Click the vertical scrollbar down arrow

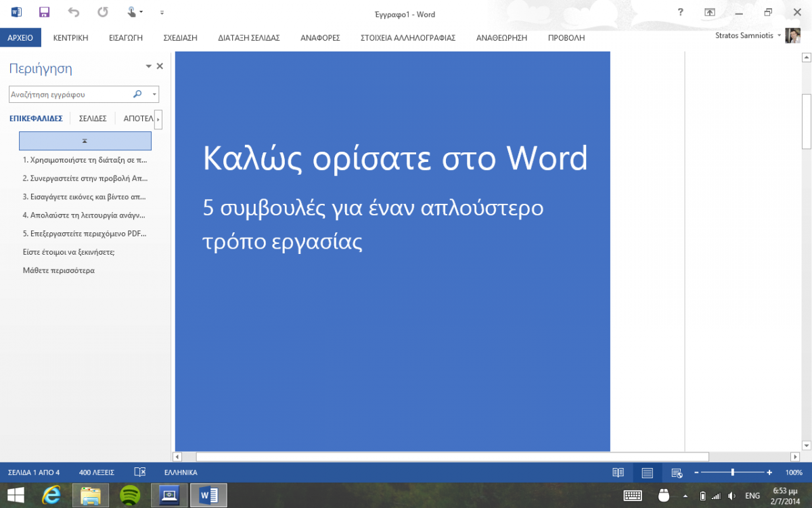pyautogui.click(x=807, y=445)
